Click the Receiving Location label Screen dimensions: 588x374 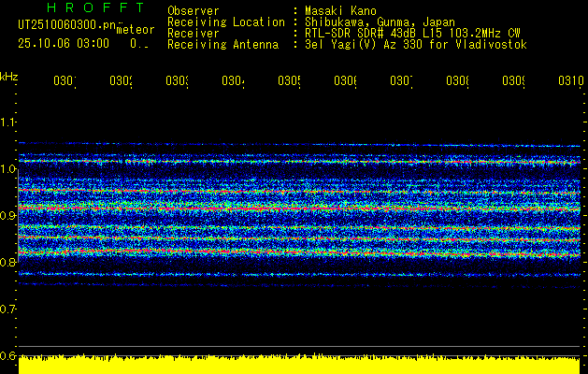point(226,22)
